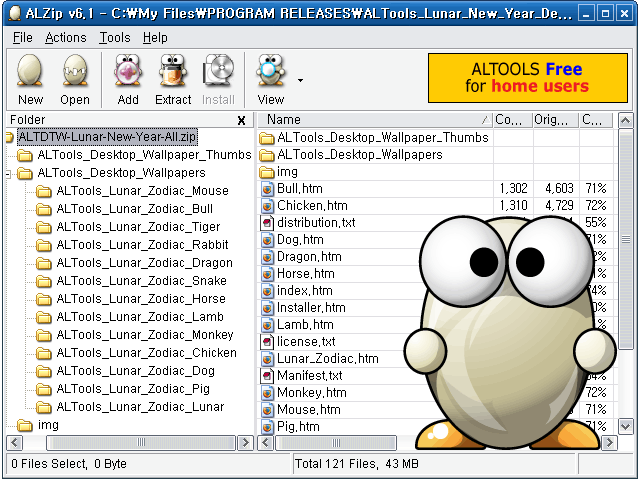640x480 pixels.
Task: Click the Installer.htm file icon
Action: pos(267,308)
